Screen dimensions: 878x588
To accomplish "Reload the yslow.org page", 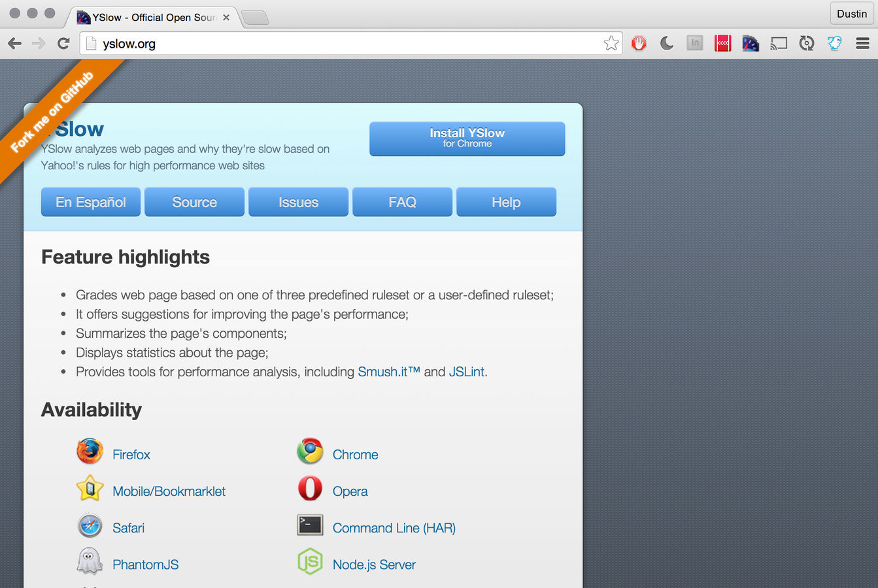I will coord(63,44).
